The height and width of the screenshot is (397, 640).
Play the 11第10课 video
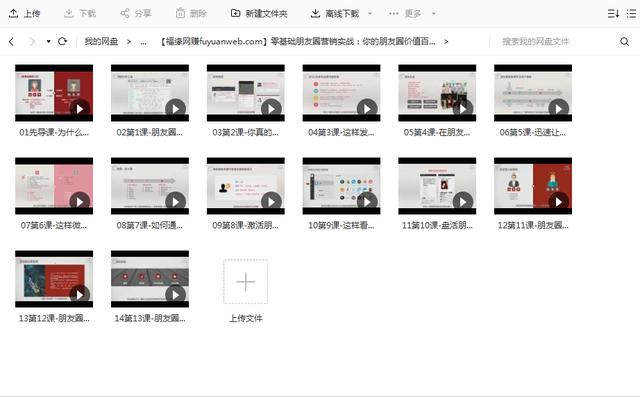click(x=463, y=202)
